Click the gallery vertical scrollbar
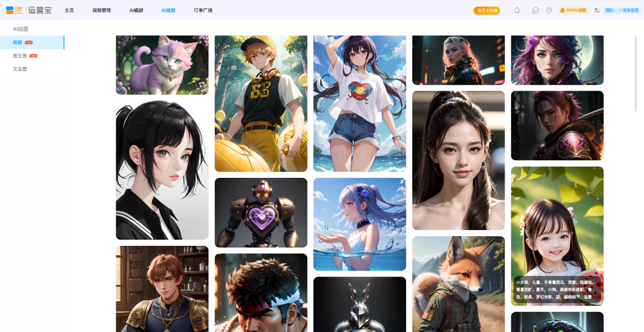This screenshot has width=644, height=332. pyautogui.click(x=636, y=74)
